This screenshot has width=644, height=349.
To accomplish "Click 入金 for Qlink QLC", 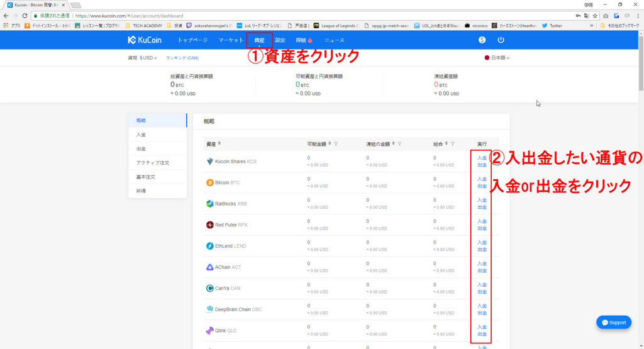I will tap(482, 327).
